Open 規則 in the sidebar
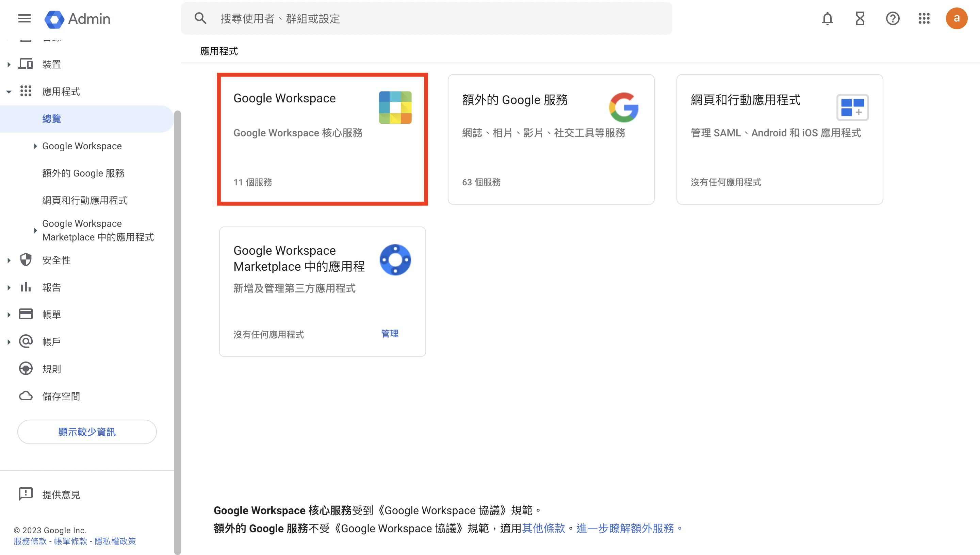 (51, 369)
